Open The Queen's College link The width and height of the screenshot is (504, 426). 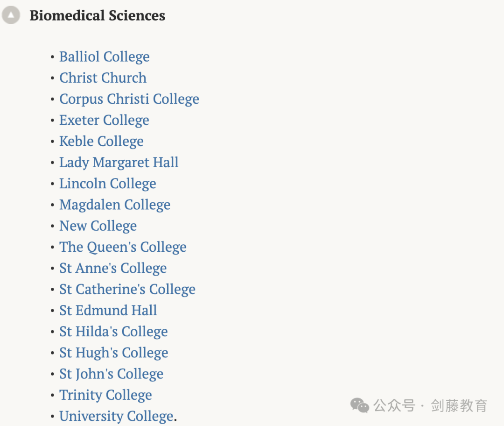[123, 248]
